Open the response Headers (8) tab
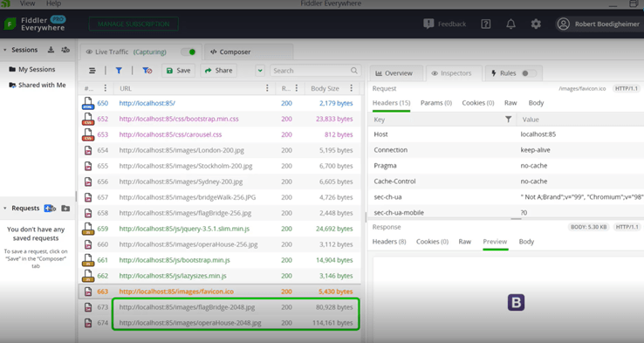This screenshot has height=343, width=644. tap(389, 242)
